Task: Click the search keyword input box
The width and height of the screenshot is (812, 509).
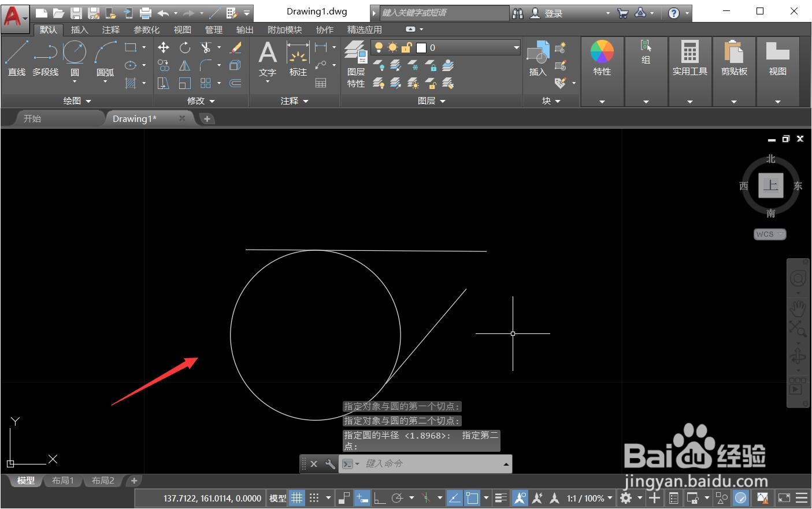Action: coord(444,13)
